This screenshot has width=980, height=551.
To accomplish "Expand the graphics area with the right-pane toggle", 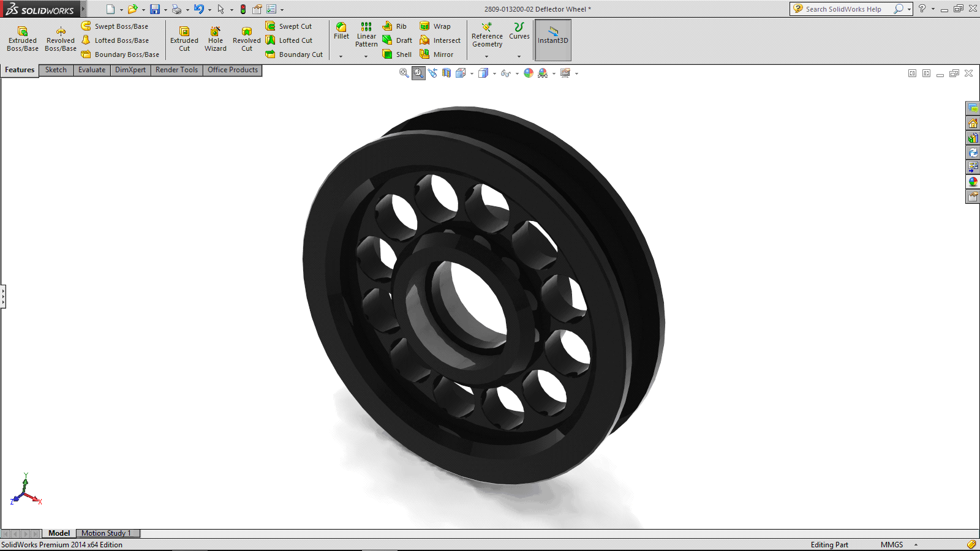I will click(926, 73).
